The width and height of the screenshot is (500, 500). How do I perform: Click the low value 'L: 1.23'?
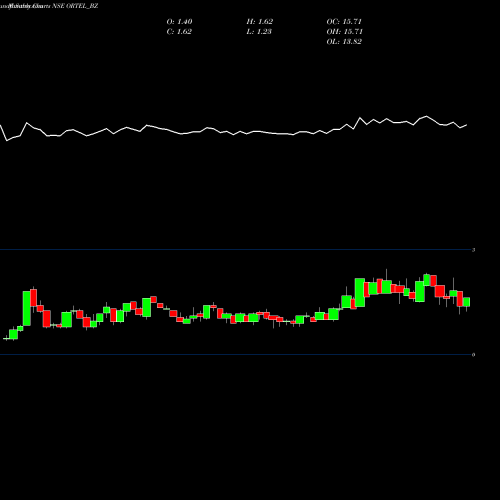tap(259, 32)
